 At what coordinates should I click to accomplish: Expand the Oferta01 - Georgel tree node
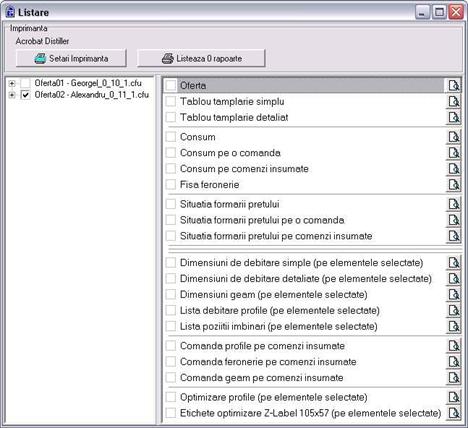12,83
